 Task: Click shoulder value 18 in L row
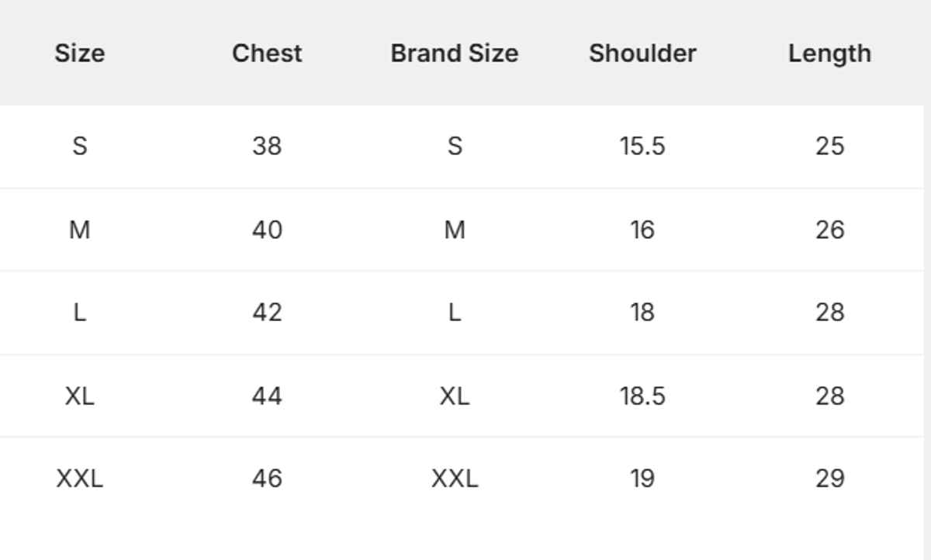click(x=642, y=313)
